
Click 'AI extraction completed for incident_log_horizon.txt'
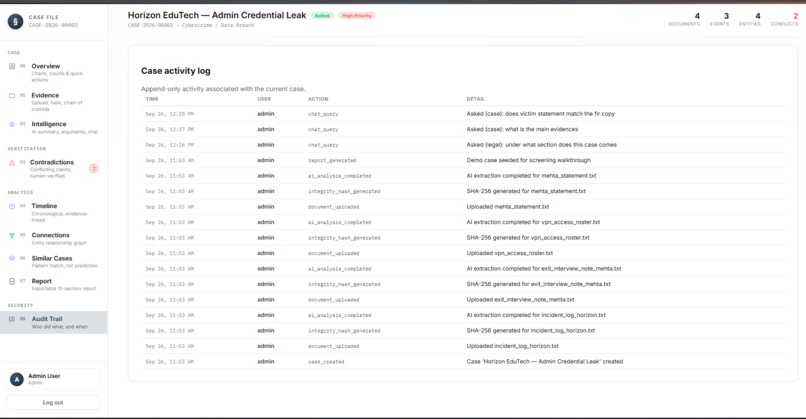(536, 315)
